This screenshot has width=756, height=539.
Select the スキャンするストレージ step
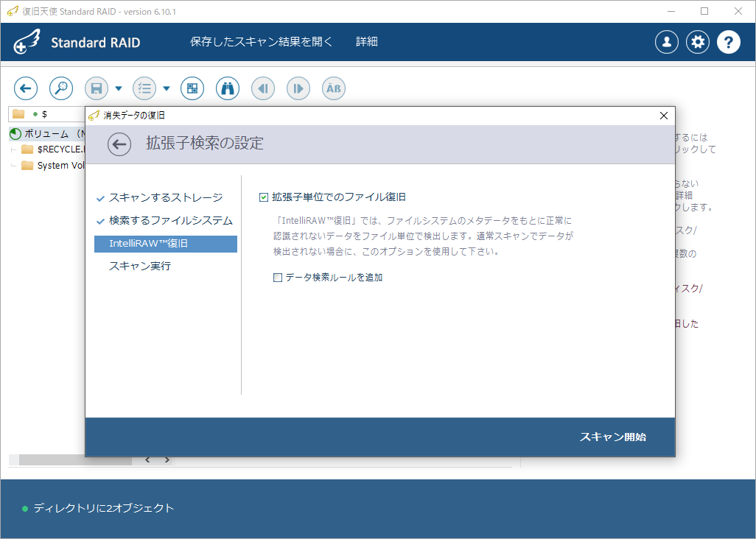point(166,197)
